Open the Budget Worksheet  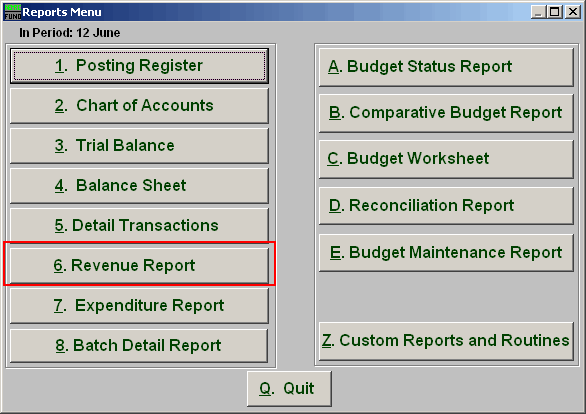[x=446, y=159]
